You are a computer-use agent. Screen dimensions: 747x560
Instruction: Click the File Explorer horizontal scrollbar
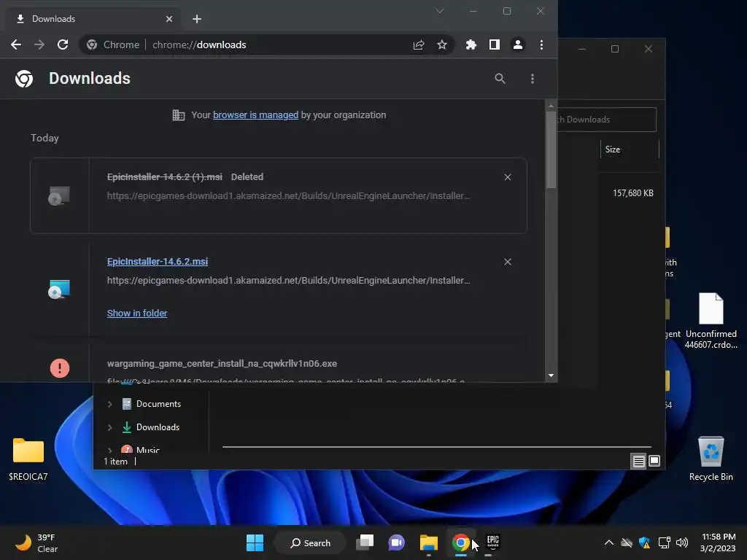click(x=436, y=447)
